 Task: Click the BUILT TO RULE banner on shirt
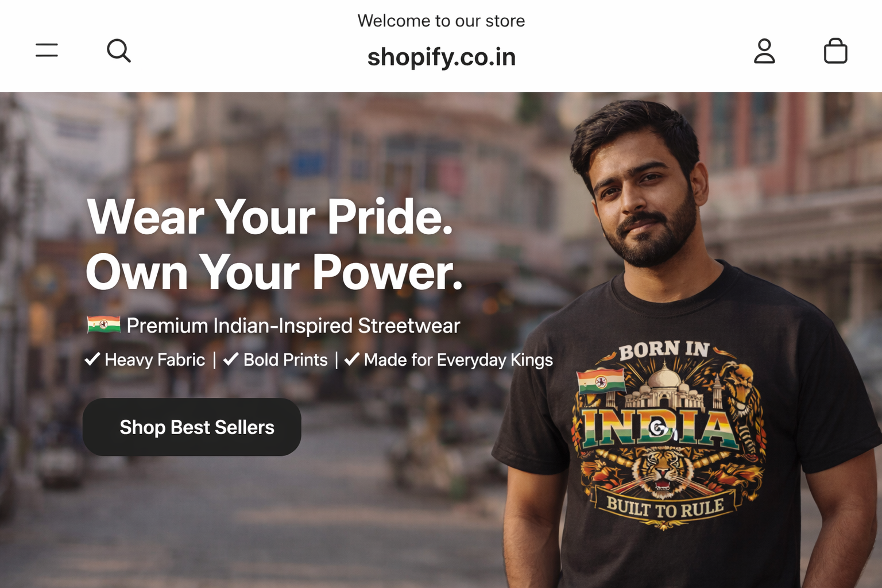665,508
